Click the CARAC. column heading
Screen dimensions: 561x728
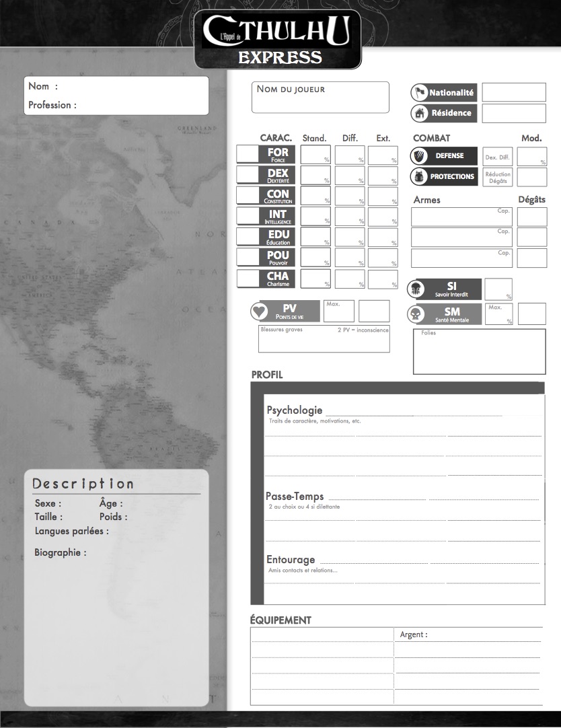click(x=276, y=138)
